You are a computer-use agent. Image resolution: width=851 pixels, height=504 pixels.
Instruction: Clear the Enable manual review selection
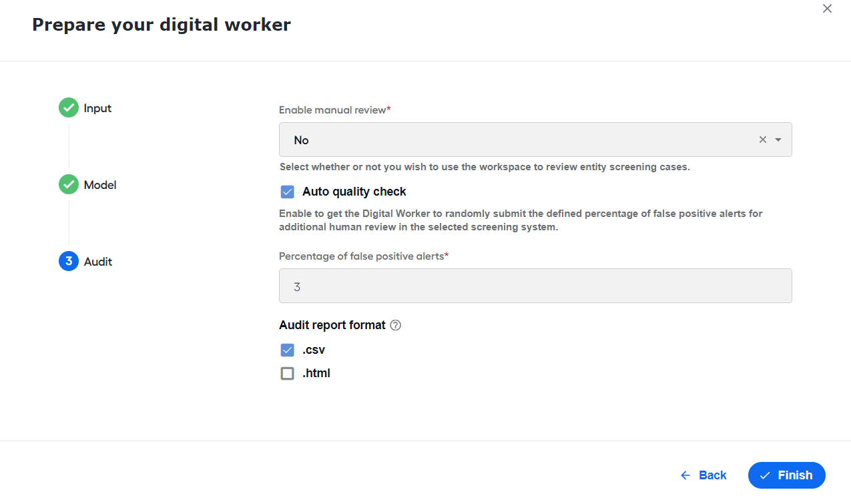point(763,140)
